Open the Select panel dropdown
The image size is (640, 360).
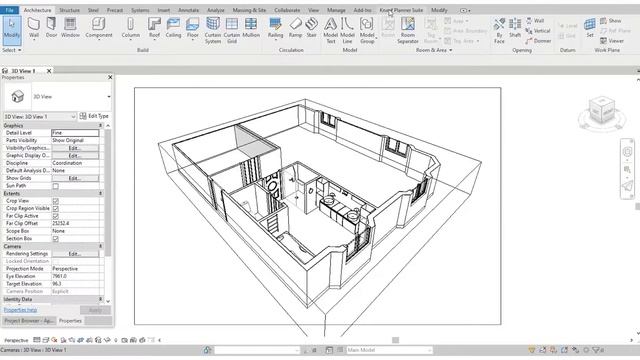click(x=11, y=50)
